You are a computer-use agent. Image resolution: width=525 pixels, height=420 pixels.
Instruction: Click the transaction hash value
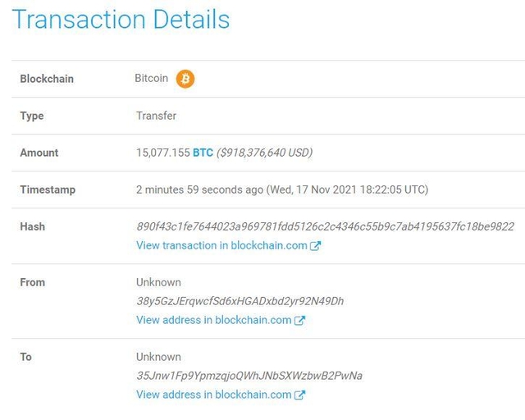point(325,226)
